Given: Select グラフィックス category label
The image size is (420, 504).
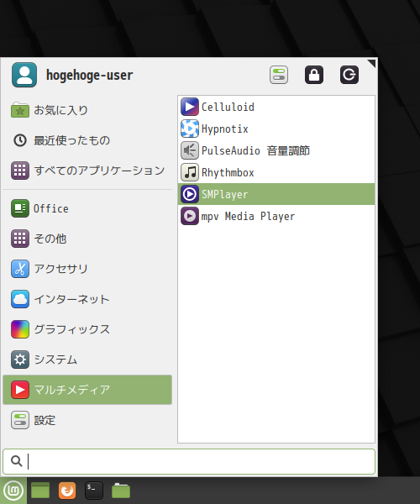Looking at the screenshot, I should (72, 329).
